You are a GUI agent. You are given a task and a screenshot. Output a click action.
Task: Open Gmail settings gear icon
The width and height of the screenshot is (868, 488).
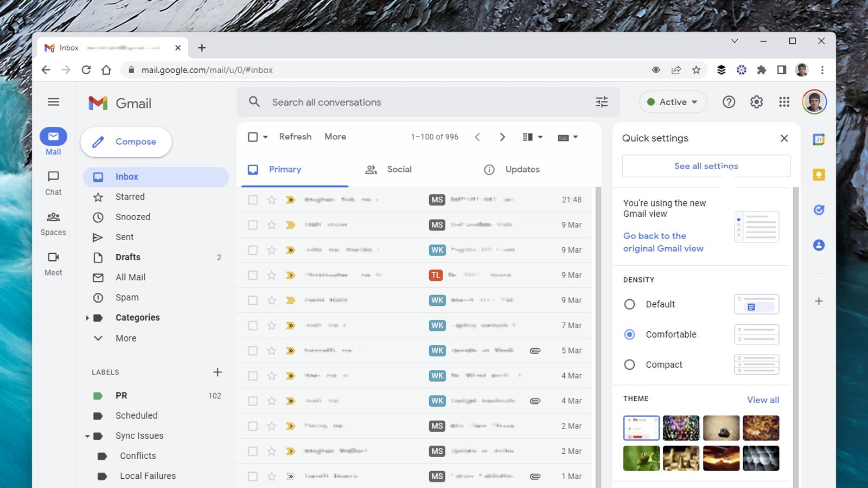(x=756, y=102)
